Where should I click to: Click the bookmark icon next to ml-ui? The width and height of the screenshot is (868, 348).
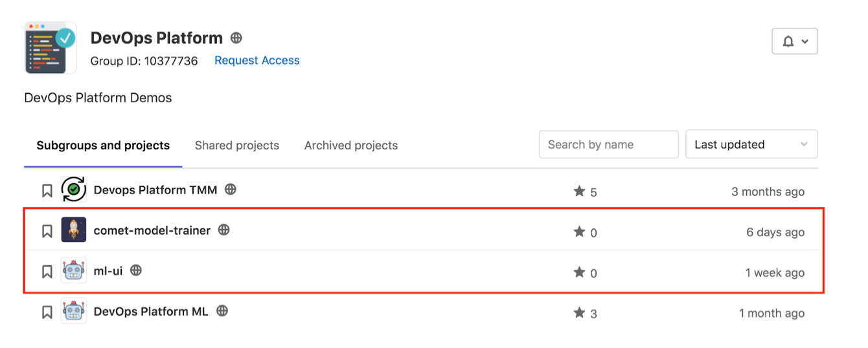point(47,272)
